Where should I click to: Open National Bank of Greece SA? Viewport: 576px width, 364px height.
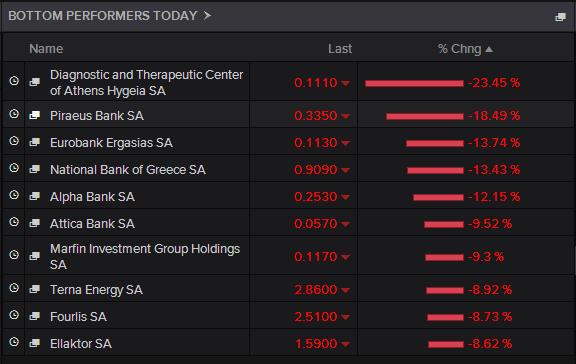127,170
